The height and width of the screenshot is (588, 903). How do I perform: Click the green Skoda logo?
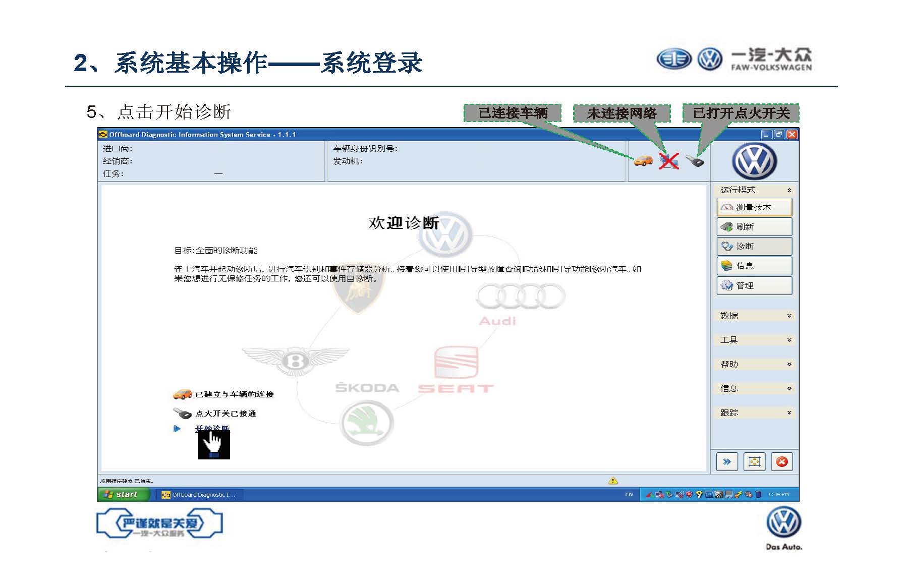pos(367,423)
